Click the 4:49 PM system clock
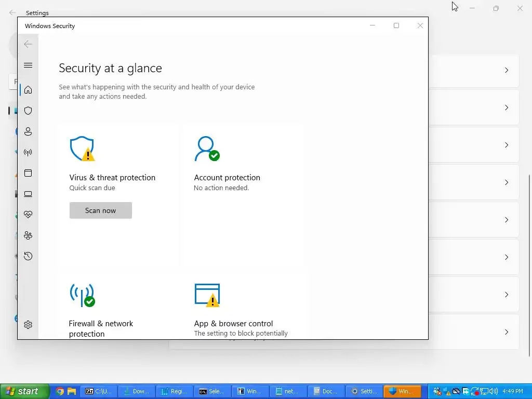The image size is (532, 399). tap(513, 391)
